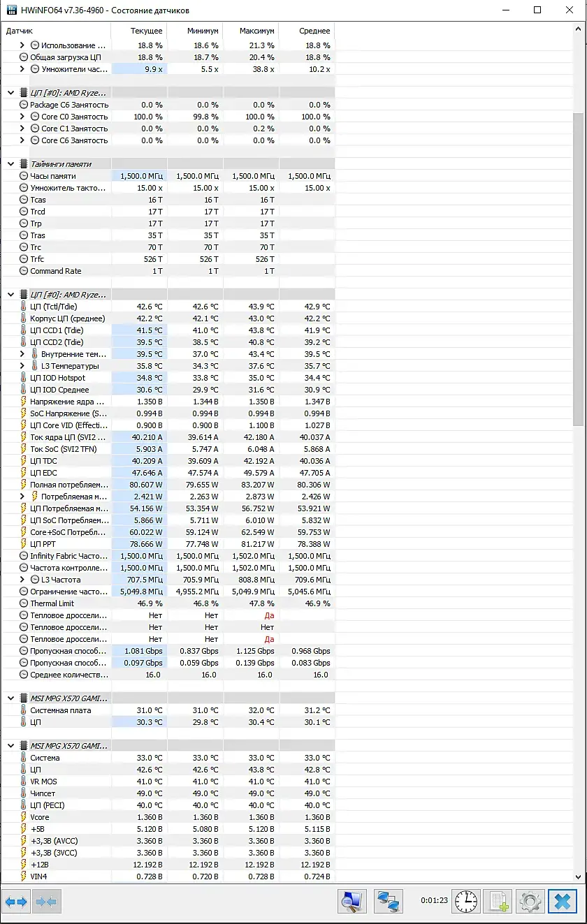Open the sensor summary monitor-magnifier icon

[353, 902]
